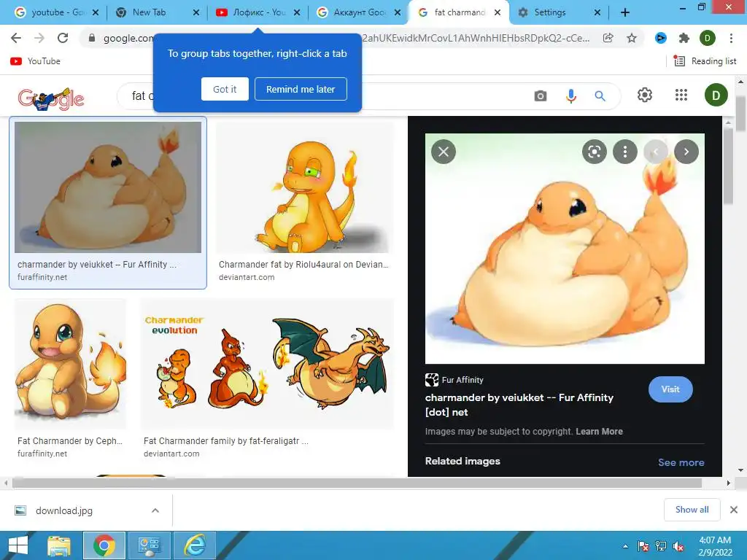
Task: Click the forward navigation arrow
Action: pyautogui.click(x=39, y=38)
